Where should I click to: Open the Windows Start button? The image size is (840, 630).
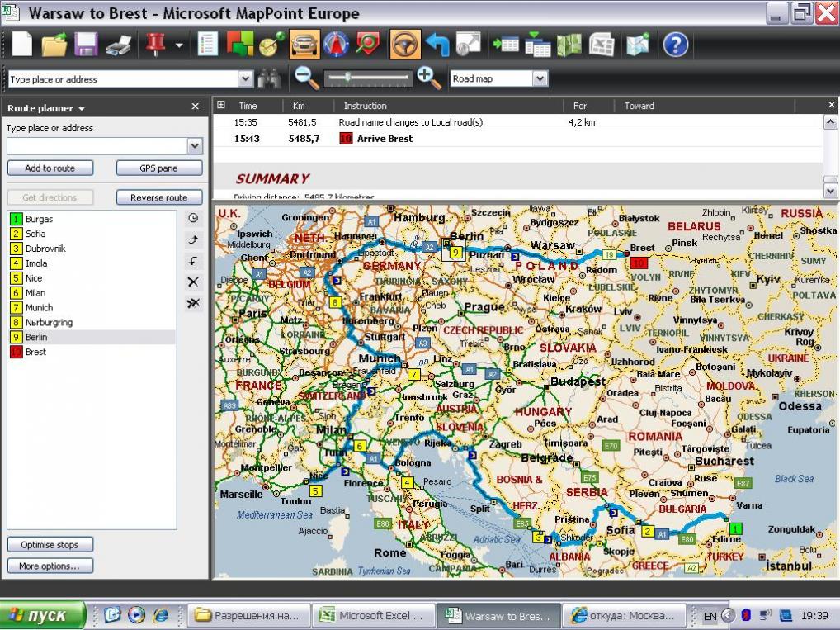(x=42, y=615)
